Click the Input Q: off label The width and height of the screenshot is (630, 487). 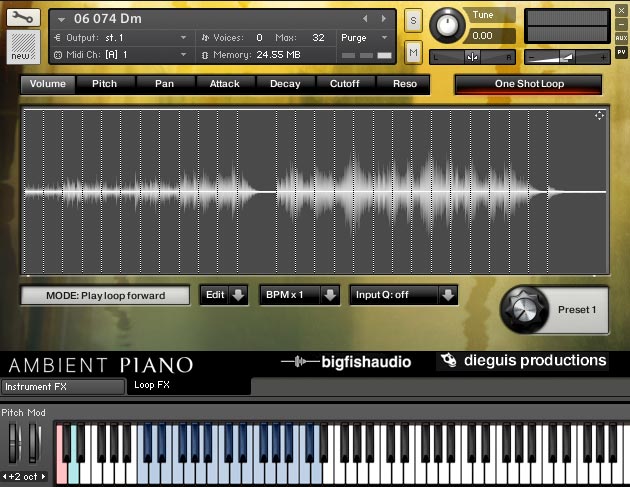(382, 295)
